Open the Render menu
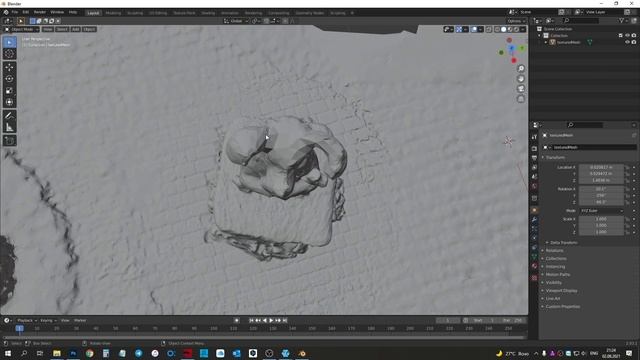640x360 pixels. pos(40,13)
